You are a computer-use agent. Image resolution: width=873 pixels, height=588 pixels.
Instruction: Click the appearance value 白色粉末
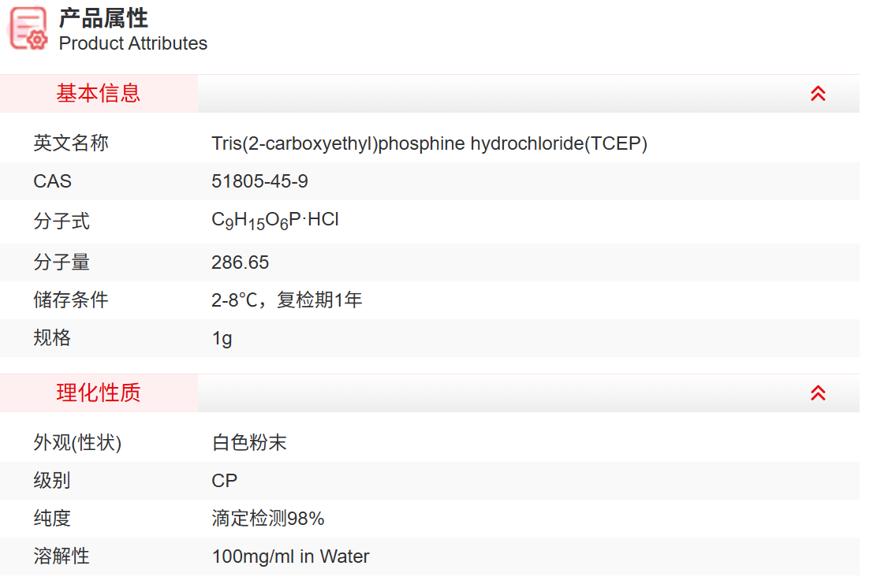pos(249,443)
